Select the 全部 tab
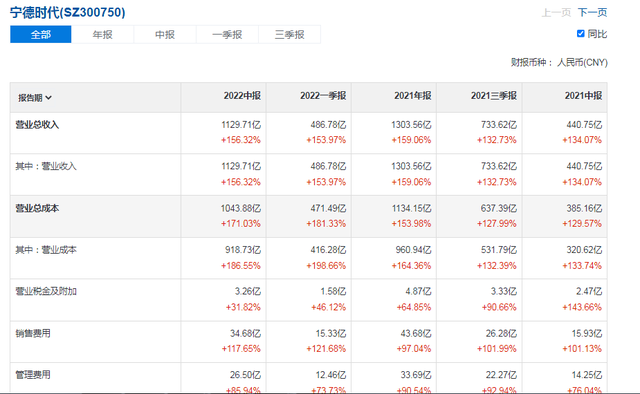 click(41, 34)
